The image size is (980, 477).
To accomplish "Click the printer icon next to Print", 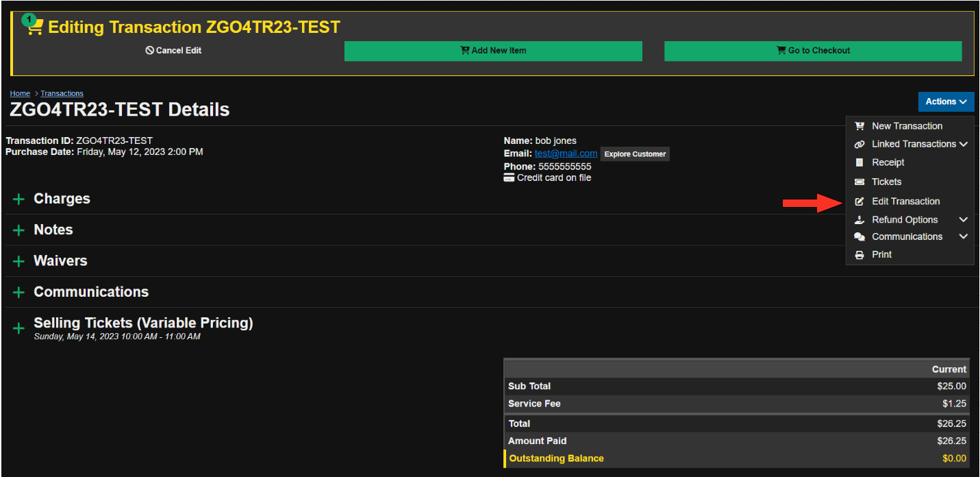I will tap(859, 255).
